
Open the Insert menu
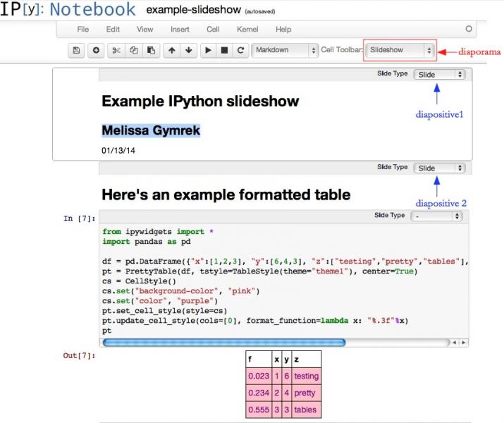pos(180,30)
